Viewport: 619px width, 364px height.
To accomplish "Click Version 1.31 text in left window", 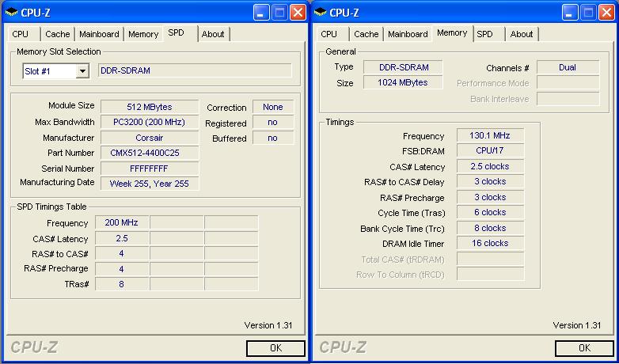I will tap(268, 325).
